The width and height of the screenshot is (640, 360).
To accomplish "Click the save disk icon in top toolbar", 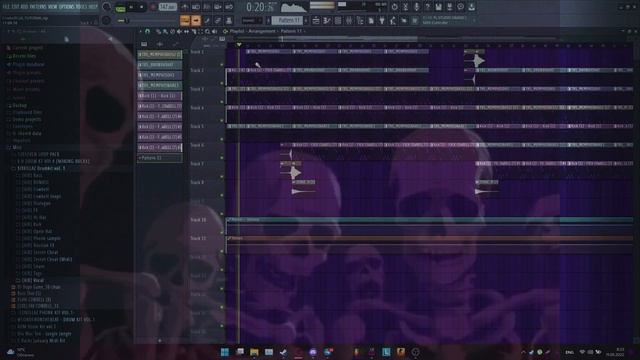I will pyautogui.click(x=438, y=7).
